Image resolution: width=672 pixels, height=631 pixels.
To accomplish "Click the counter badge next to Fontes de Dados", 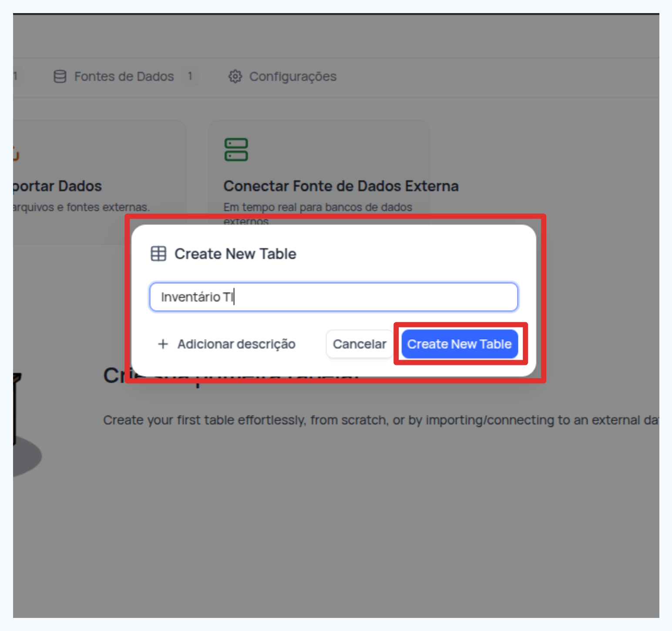I will coord(190,76).
